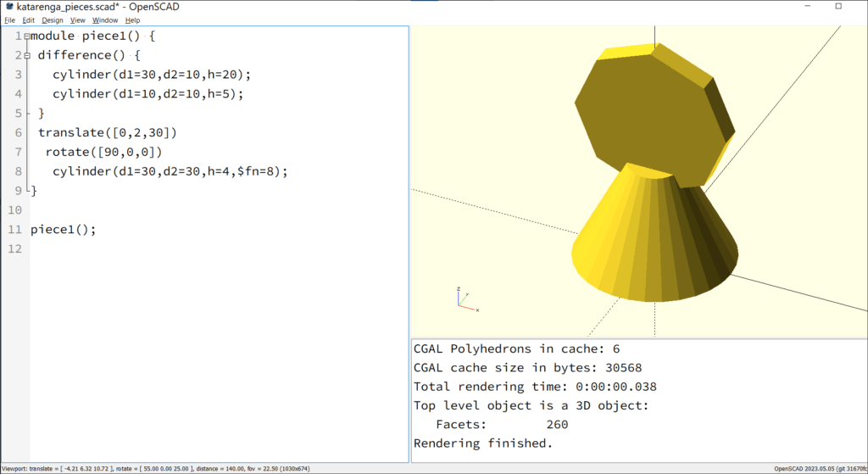Screen dimensions: 868x474
Task: Click the 'rotate([90,0,0])' code line
Action: (103, 152)
